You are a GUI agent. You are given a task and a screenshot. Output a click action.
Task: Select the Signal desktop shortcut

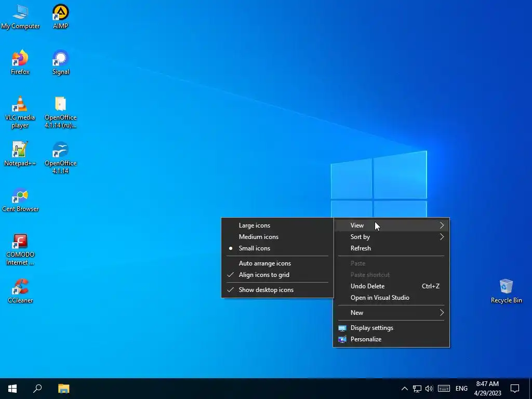point(60,62)
